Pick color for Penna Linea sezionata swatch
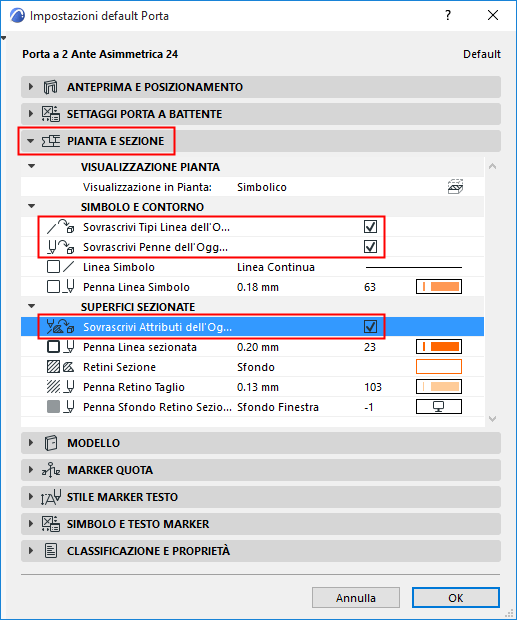This screenshot has width=517, height=620. (x=439, y=347)
